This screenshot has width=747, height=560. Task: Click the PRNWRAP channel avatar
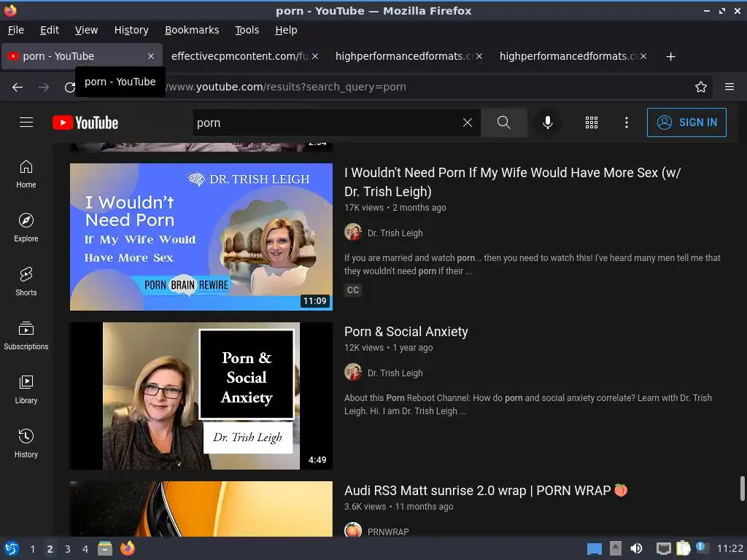click(353, 529)
